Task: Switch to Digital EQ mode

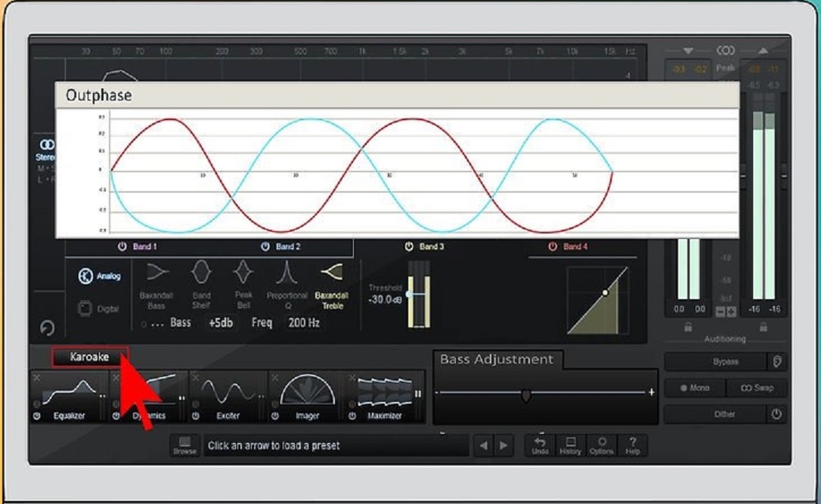Action: [x=98, y=309]
